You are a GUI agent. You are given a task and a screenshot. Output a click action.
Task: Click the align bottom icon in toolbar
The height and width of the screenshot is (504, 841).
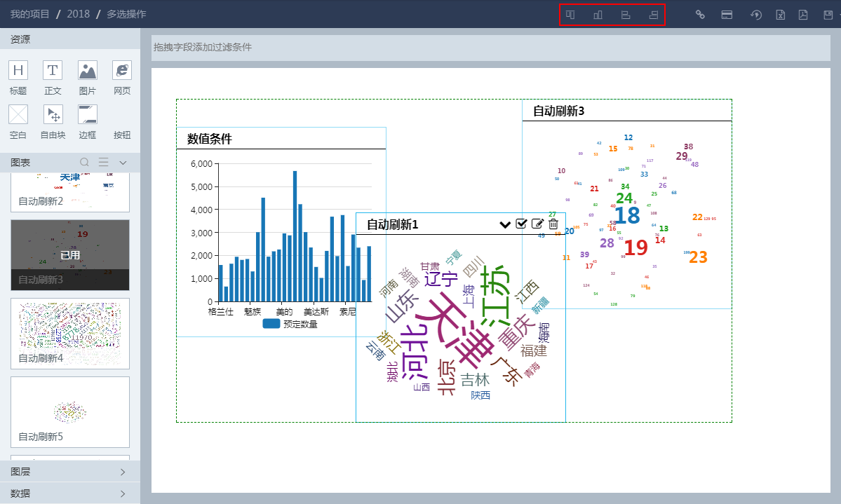click(598, 15)
